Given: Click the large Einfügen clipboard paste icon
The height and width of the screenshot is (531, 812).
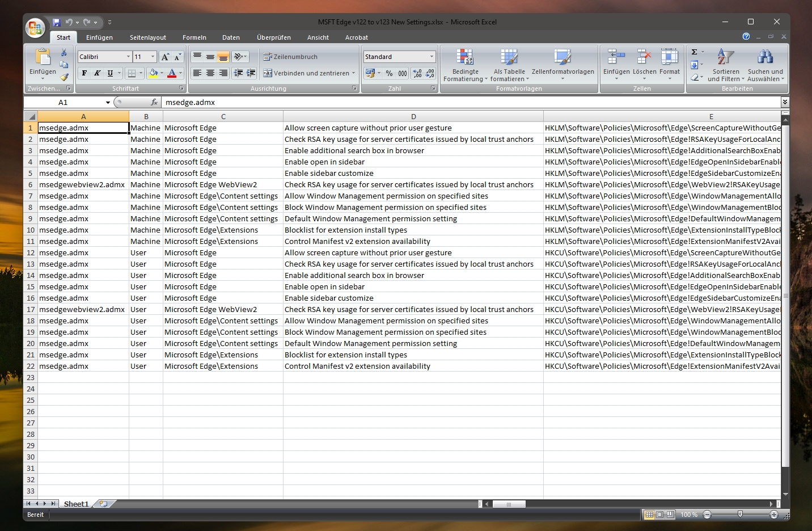Looking at the screenshot, I should pyautogui.click(x=43, y=57).
